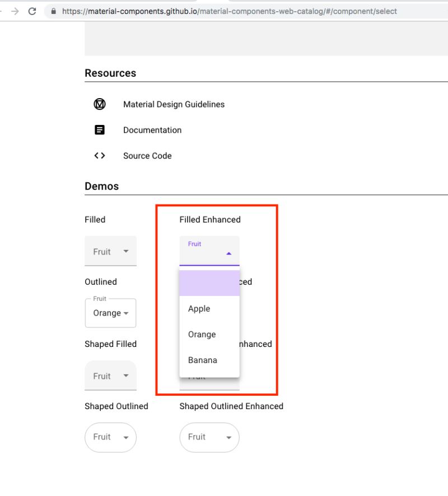
Task: Open the Shaped Outlined Fruit dropdown
Action: (x=110, y=437)
